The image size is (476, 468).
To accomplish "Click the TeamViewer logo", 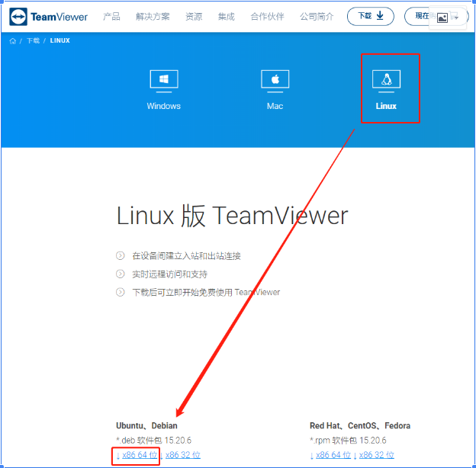I will coord(48,17).
